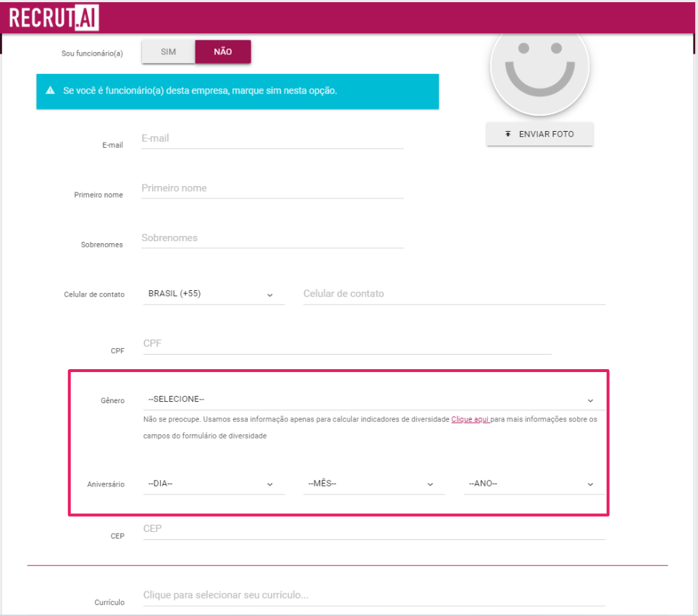The height and width of the screenshot is (616, 698).
Task: Click the Gênero dropdown chevron arrow
Action: (x=590, y=400)
